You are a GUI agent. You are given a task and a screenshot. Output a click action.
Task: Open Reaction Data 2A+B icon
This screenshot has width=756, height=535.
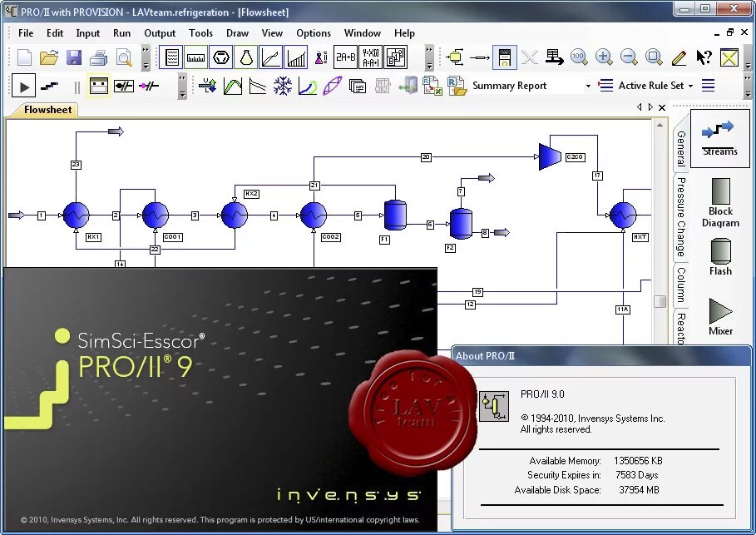(x=346, y=57)
